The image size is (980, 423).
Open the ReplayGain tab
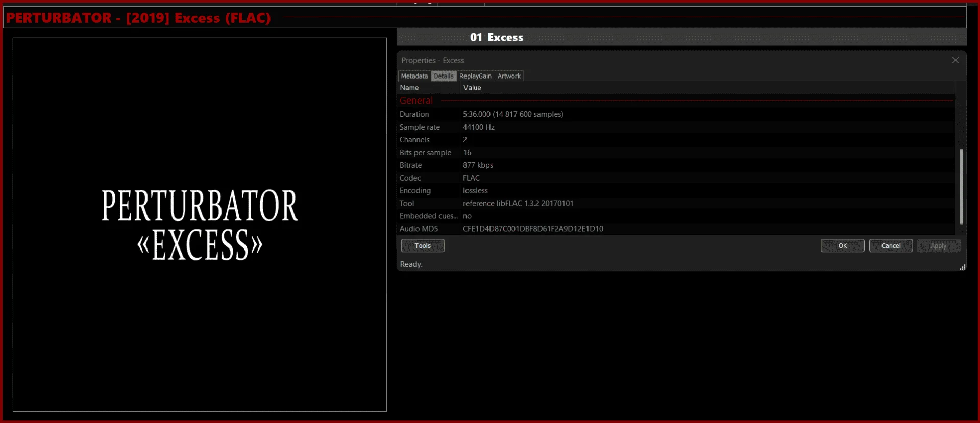coord(475,76)
